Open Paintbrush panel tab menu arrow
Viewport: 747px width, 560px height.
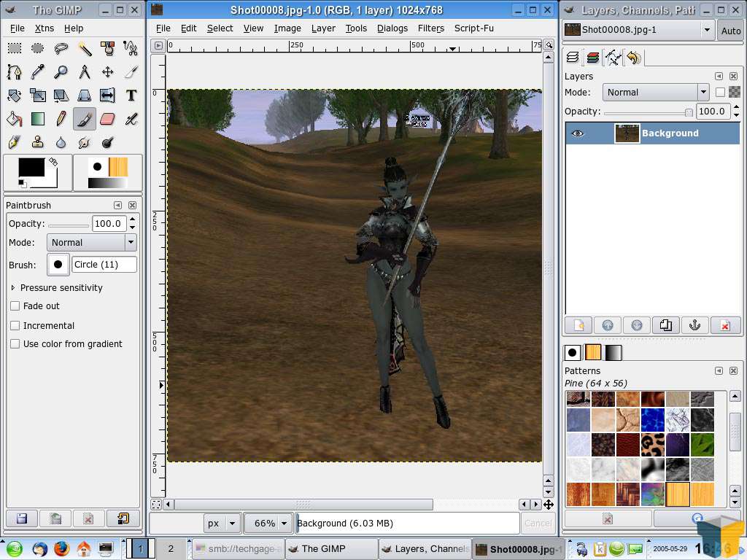[117, 205]
